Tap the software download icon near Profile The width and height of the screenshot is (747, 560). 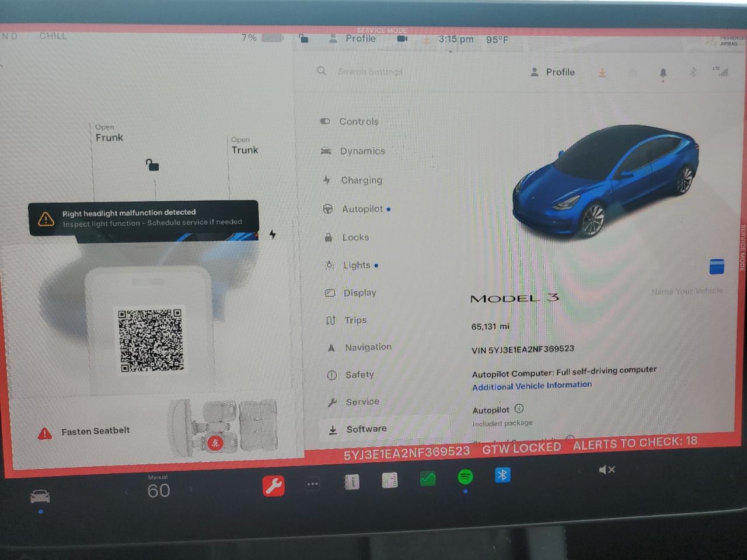(602, 72)
